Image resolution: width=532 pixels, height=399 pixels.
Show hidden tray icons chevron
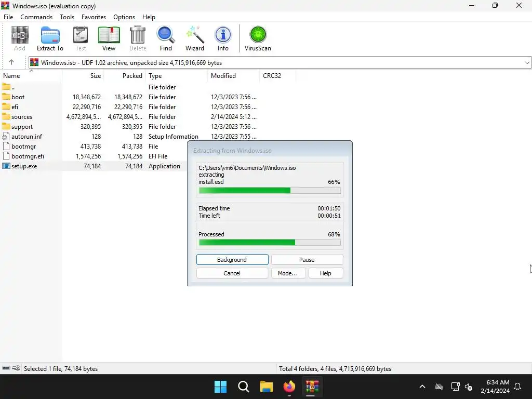[422, 387]
